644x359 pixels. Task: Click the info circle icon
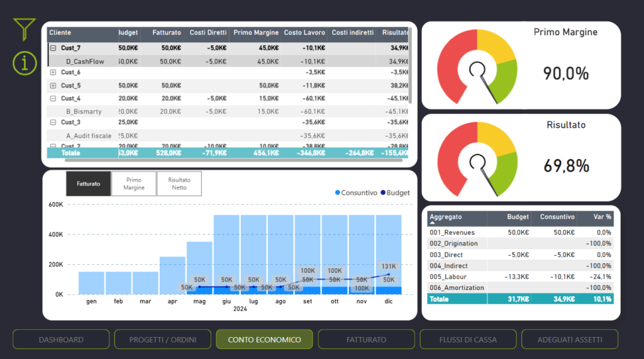25,64
